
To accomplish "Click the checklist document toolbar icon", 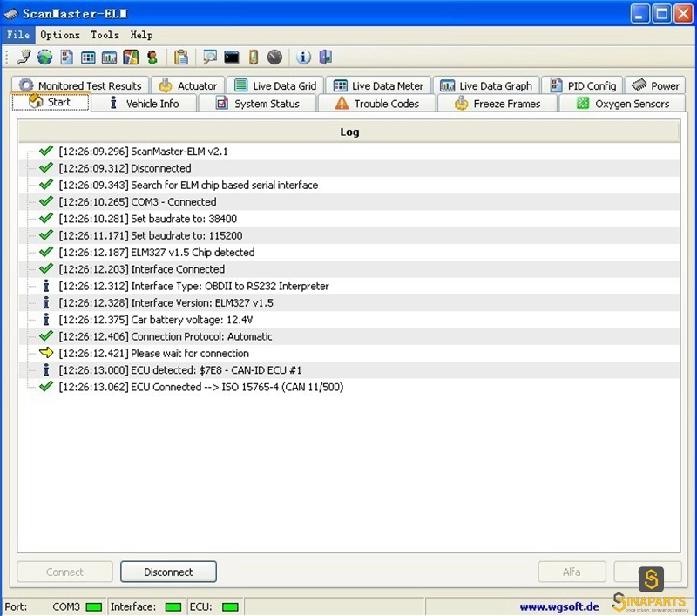I will tap(67, 57).
